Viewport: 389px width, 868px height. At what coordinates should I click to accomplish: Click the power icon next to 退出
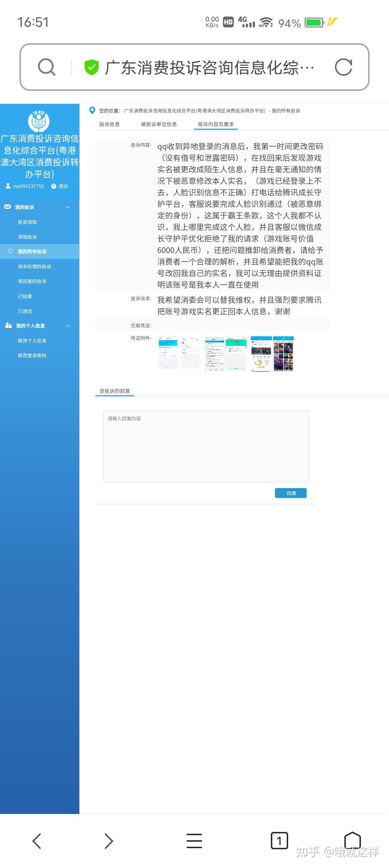[54, 186]
